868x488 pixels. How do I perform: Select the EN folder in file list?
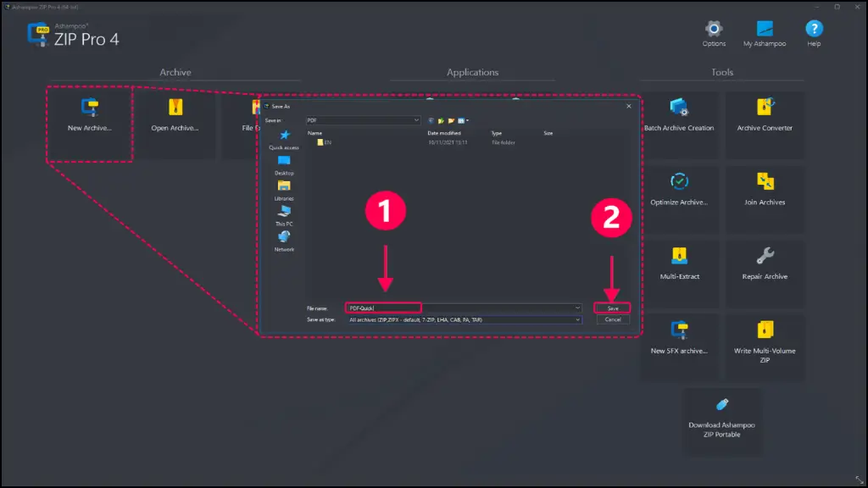(325, 142)
